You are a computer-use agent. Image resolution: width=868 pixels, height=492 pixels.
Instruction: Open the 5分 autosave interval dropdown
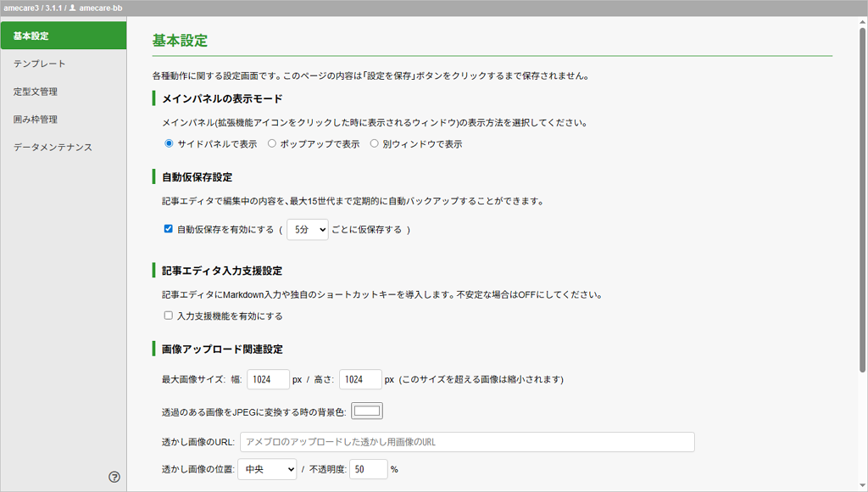click(307, 229)
